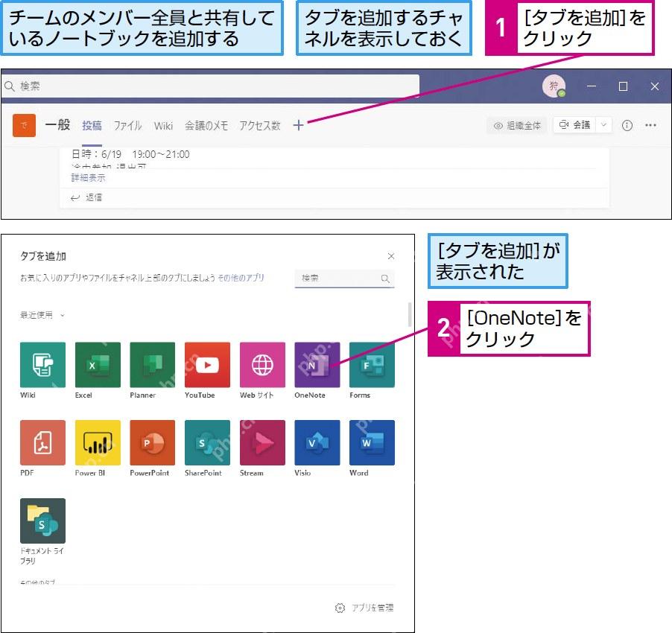Close the タブを追加 dialog
Screen dimensions: 672x633
[x=391, y=256]
